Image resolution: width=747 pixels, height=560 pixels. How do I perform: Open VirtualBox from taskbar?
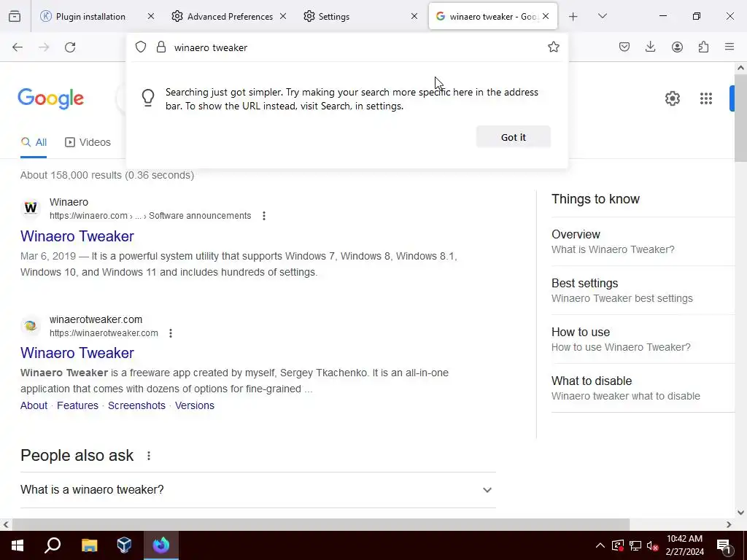point(124,545)
